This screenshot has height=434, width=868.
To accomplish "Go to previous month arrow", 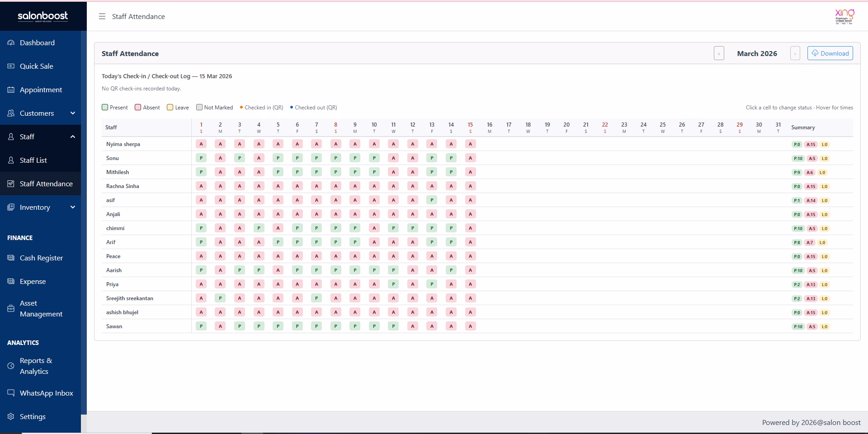I will (719, 53).
